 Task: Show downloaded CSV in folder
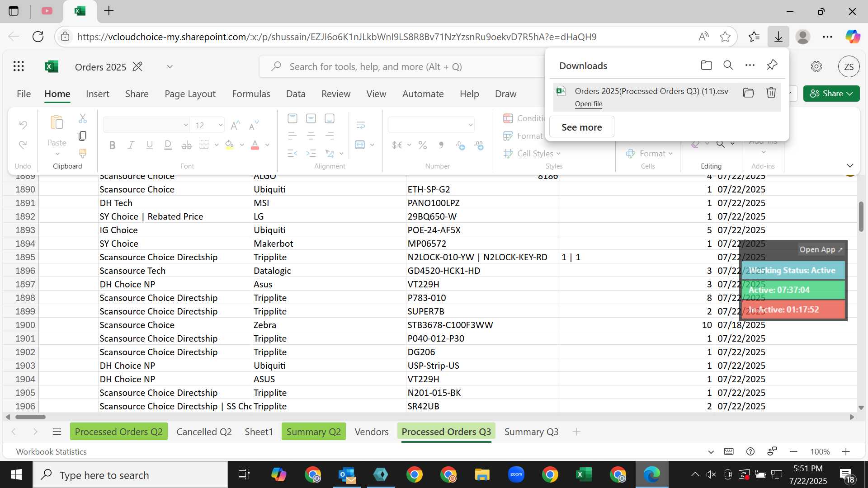[749, 93]
